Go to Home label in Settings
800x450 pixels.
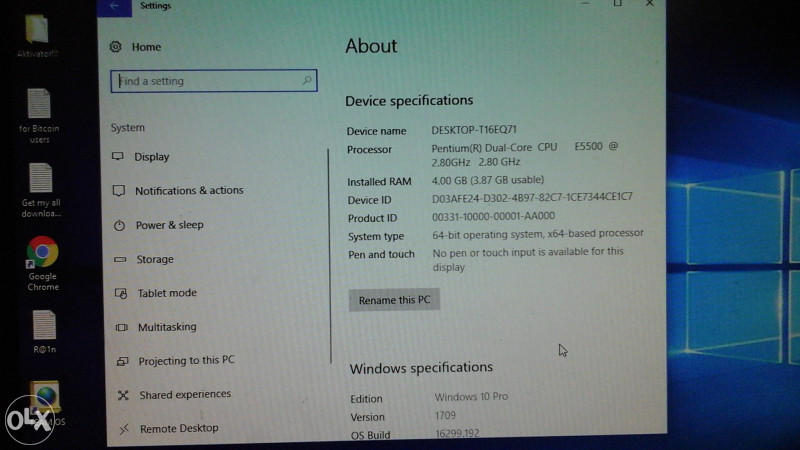coord(146,47)
